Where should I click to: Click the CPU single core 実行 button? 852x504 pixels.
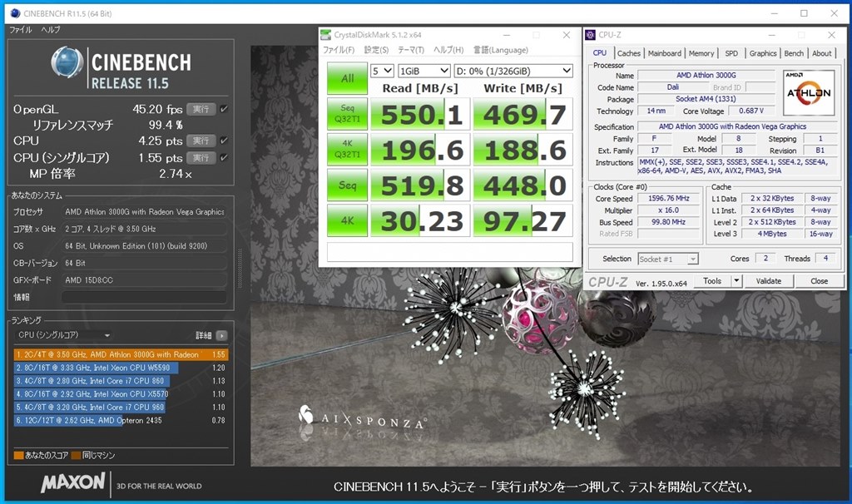tap(201, 157)
